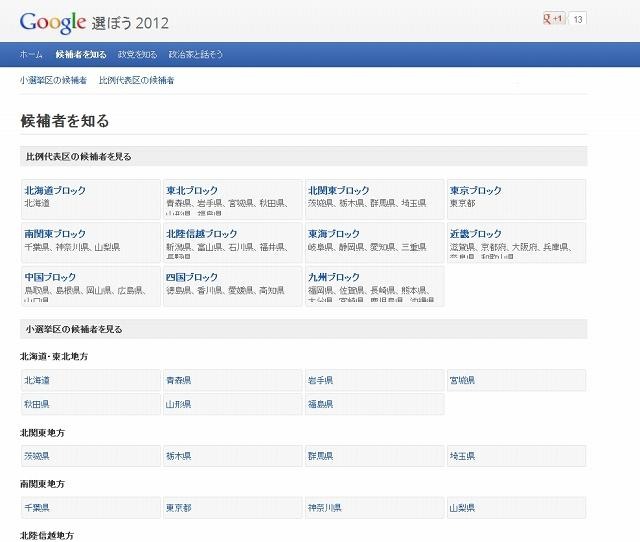Open the 東北ブロック link
The height and width of the screenshot is (542, 640).
coord(193,190)
